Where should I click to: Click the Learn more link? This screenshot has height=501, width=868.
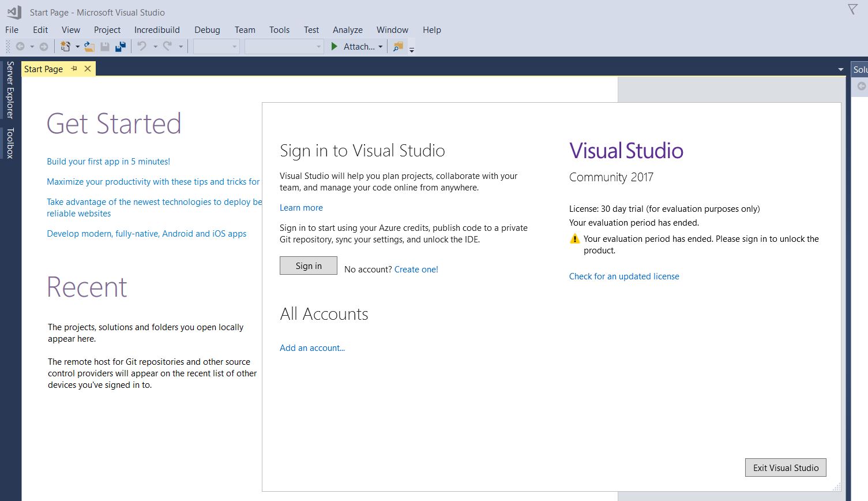[301, 208]
